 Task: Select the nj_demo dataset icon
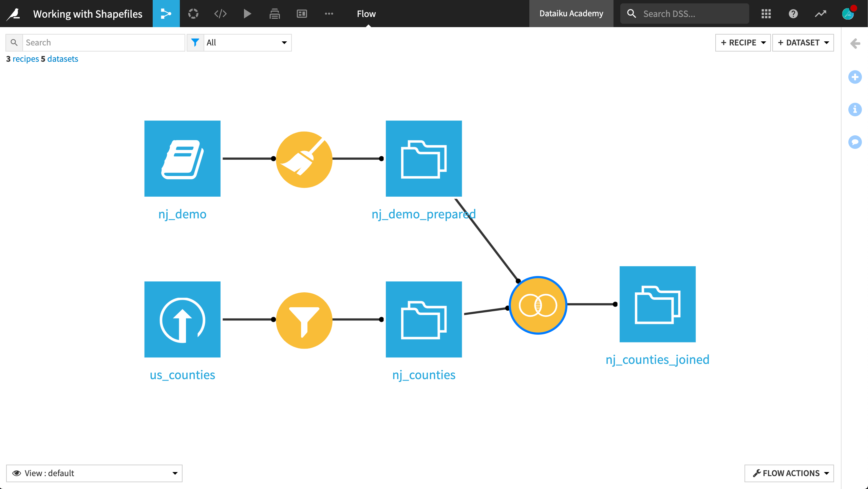182,158
